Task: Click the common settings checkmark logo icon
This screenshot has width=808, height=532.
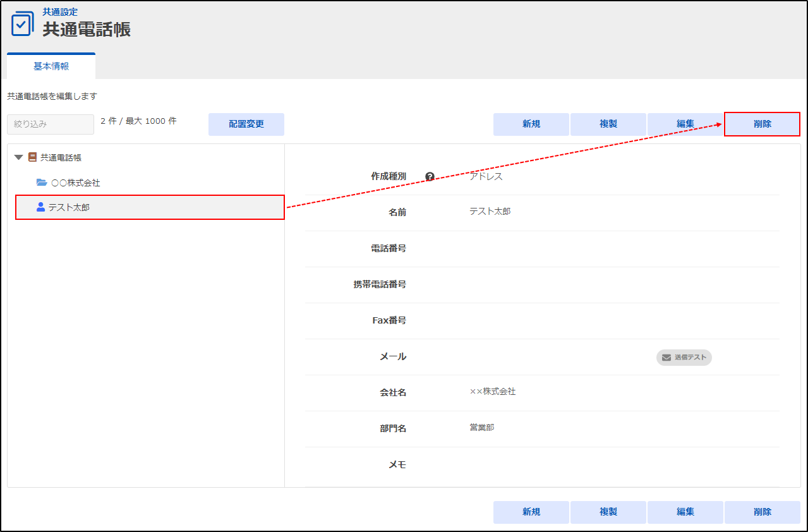Action: coord(23,23)
